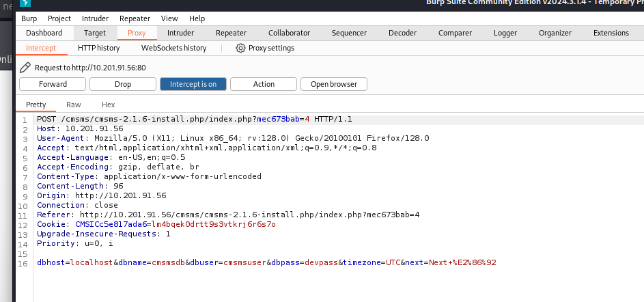This screenshot has height=302, width=644.
Task: Open the Logger tab
Action: (x=505, y=33)
